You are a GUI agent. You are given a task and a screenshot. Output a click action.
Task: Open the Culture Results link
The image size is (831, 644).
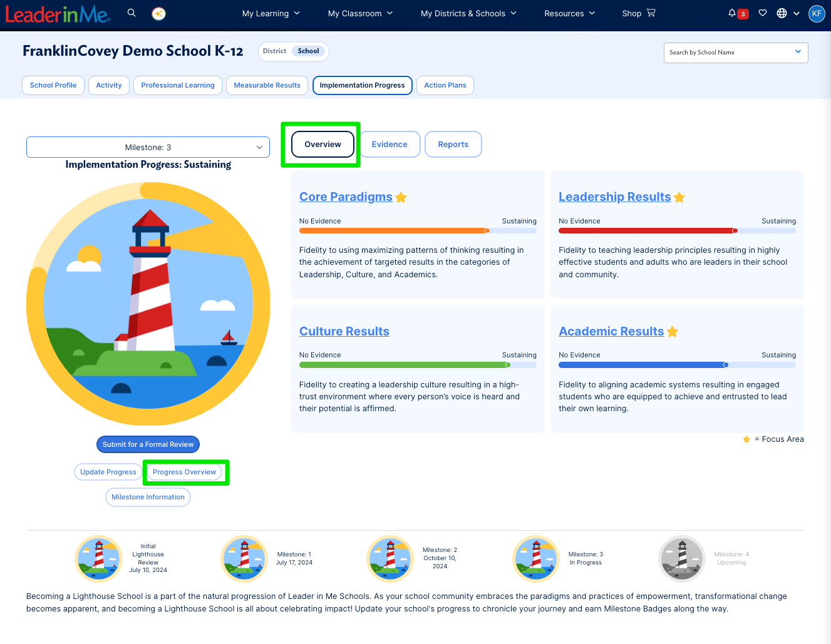tap(344, 332)
